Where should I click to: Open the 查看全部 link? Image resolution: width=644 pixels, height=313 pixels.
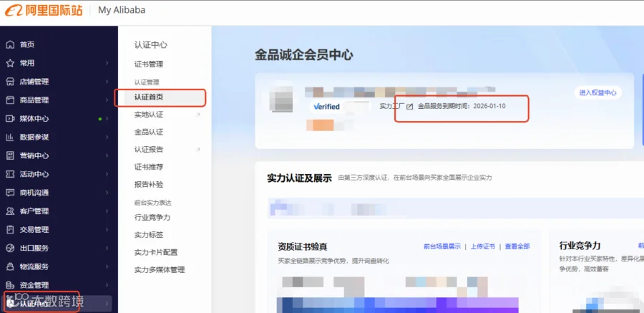click(517, 246)
